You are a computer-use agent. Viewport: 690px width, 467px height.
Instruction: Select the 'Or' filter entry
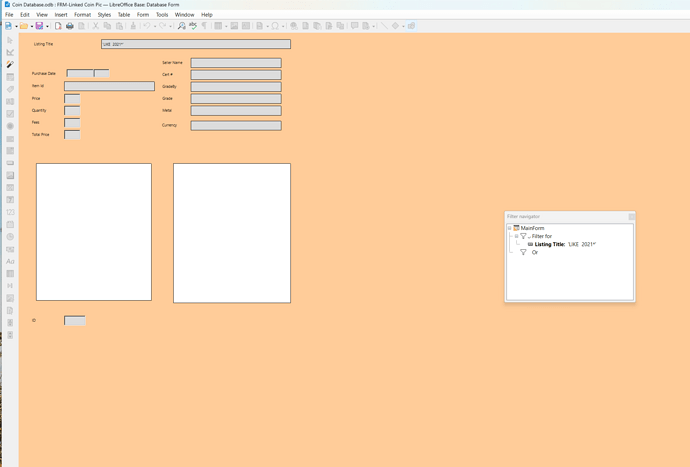pos(534,252)
